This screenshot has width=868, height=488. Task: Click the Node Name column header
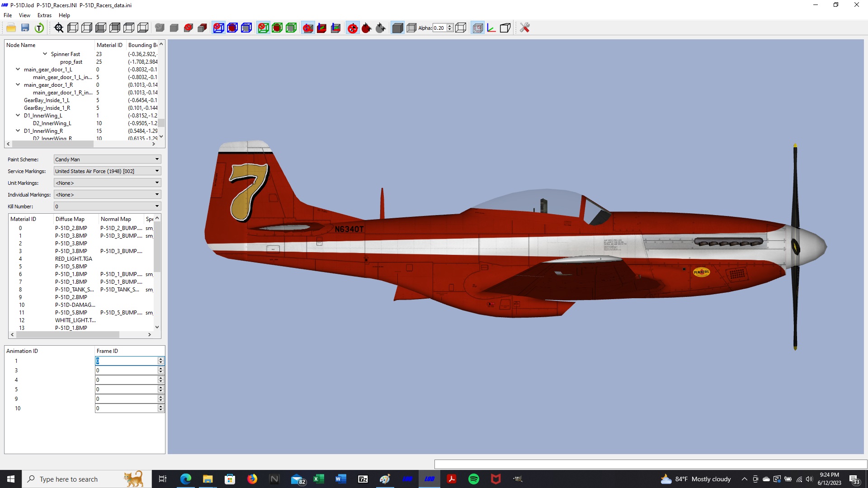pyautogui.click(x=49, y=45)
